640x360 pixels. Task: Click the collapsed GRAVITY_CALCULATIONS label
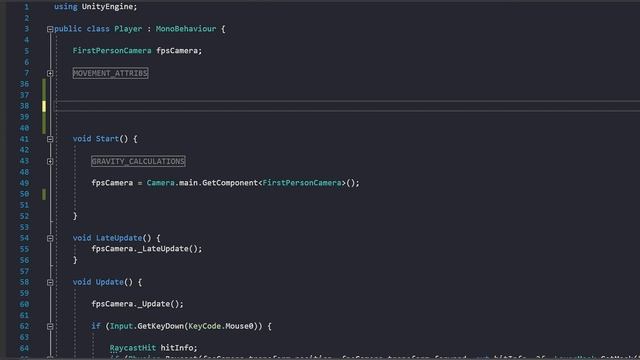(138, 161)
